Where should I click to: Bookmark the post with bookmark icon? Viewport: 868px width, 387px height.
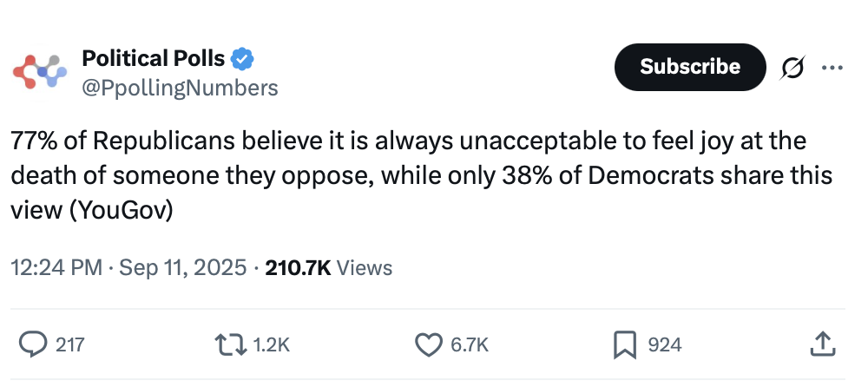click(x=625, y=344)
